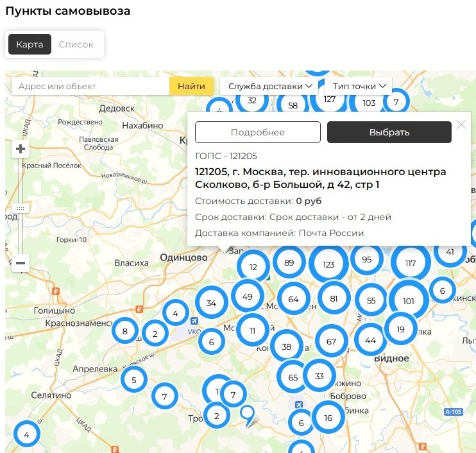Open the cluster marker with 49 points
Image resolution: width=476 pixels, height=453 pixels.
point(248,296)
